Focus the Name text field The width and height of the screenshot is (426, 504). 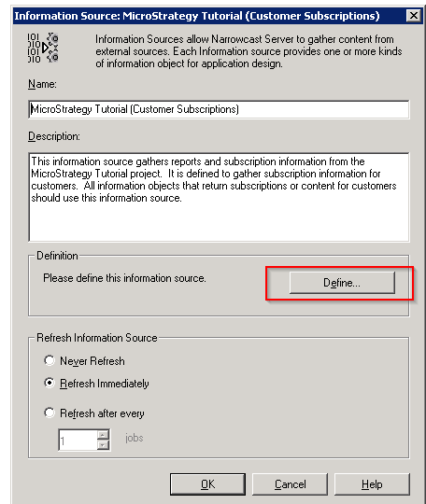[x=219, y=109]
